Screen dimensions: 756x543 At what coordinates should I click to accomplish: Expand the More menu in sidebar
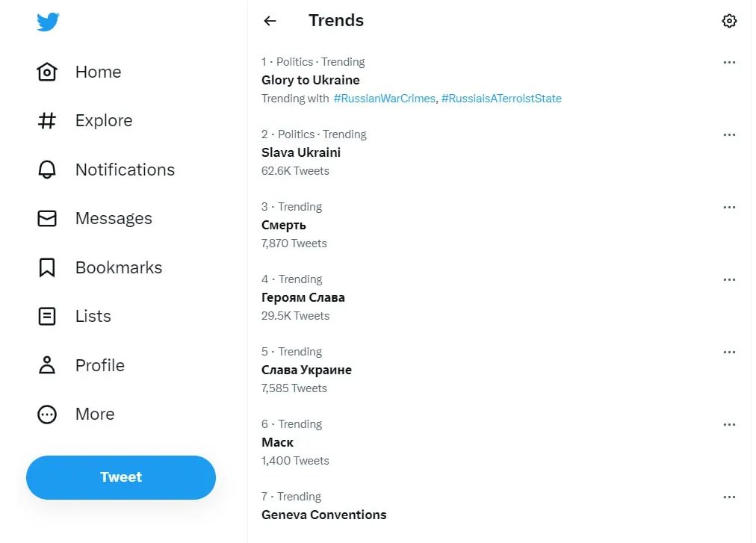(x=47, y=415)
